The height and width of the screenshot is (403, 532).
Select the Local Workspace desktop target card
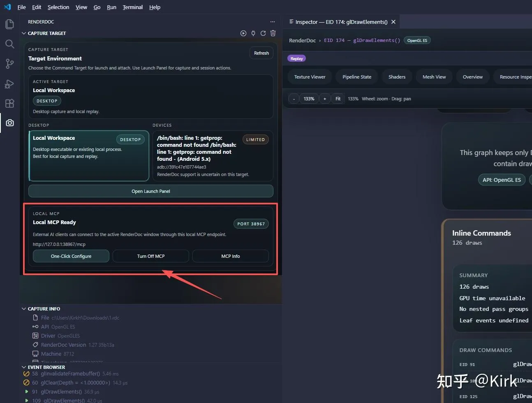89,156
